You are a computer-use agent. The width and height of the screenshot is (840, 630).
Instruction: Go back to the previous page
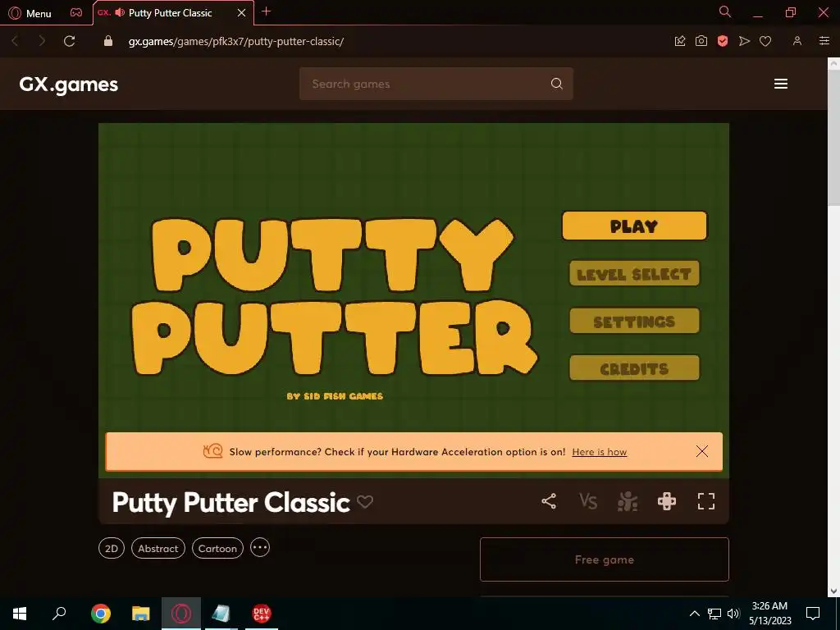click(15, 41)
